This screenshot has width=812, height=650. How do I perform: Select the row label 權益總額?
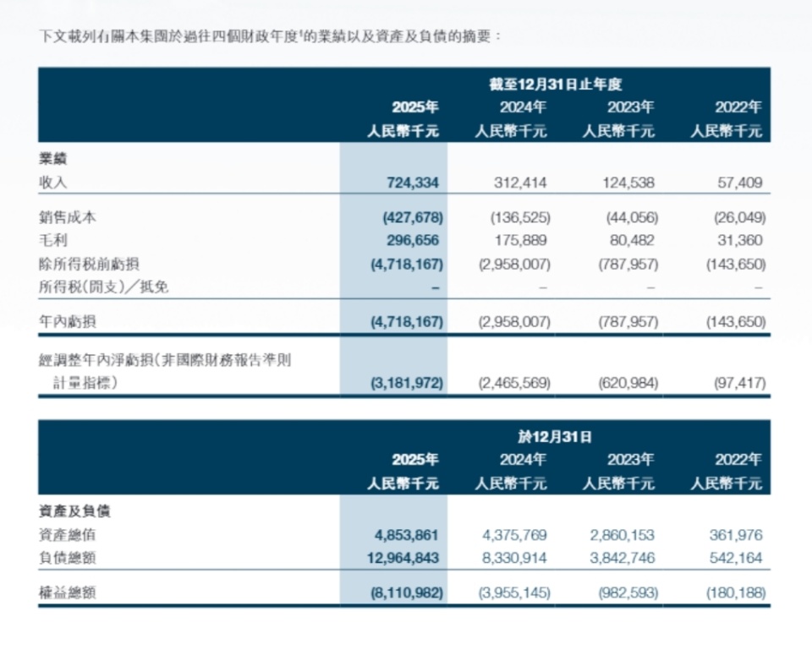point(68,593)
